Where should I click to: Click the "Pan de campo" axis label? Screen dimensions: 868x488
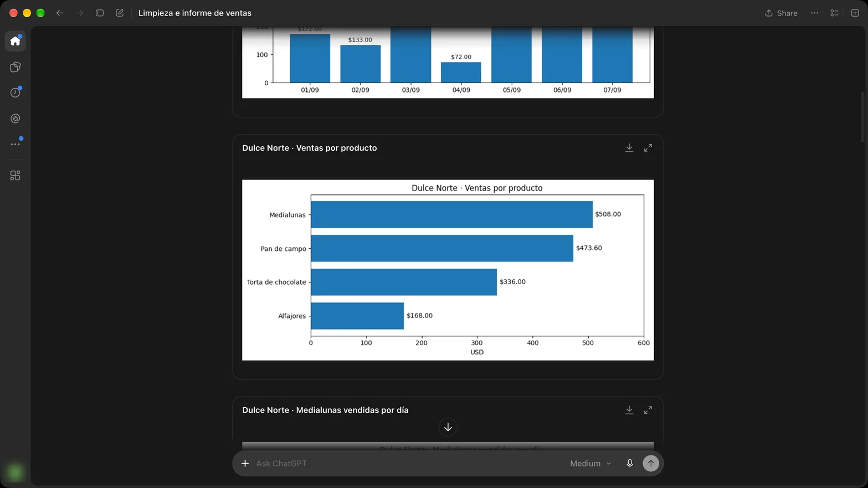point(283,249)
